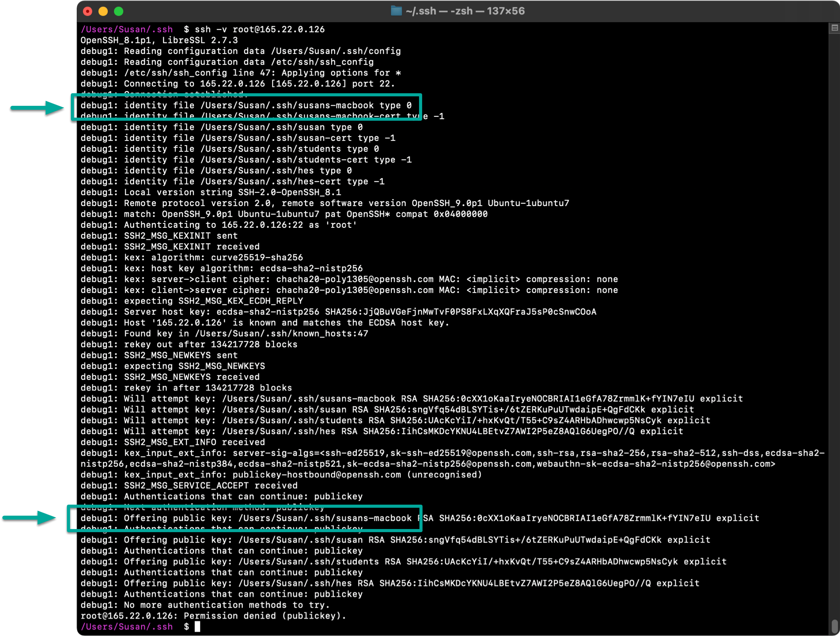Close the terminal window with red button

[88, 11]
